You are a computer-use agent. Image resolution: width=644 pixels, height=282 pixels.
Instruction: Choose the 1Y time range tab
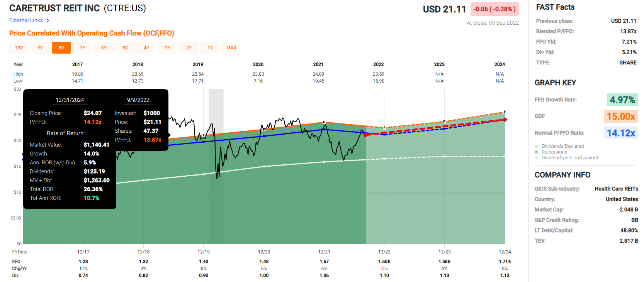[210, 48]
